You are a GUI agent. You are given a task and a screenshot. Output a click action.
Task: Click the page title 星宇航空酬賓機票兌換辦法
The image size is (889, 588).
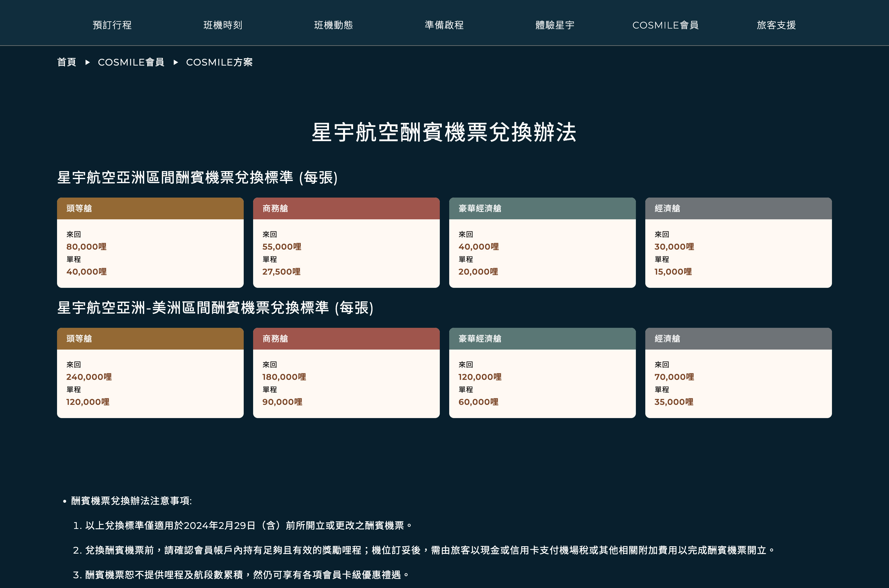pos(444,132)
